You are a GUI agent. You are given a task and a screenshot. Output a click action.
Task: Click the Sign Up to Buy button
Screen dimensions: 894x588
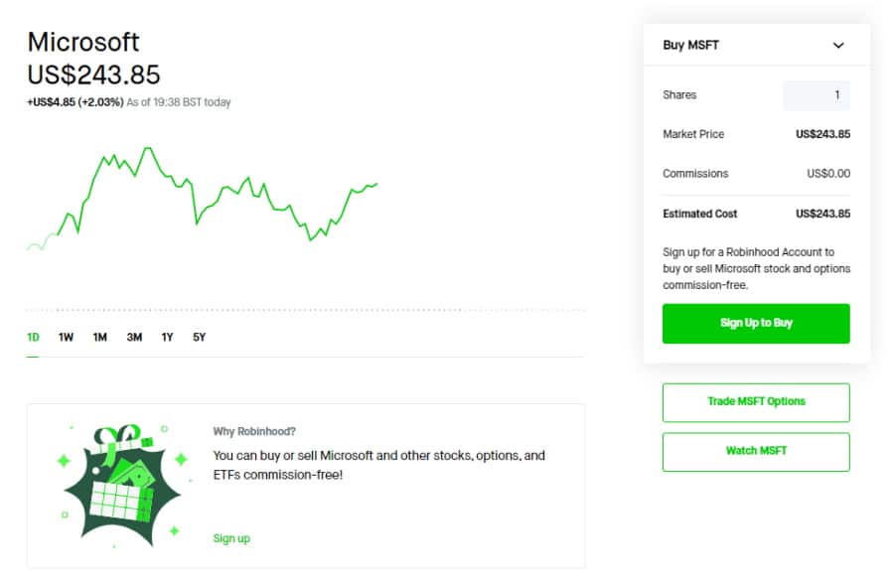(x=756, y=323)
